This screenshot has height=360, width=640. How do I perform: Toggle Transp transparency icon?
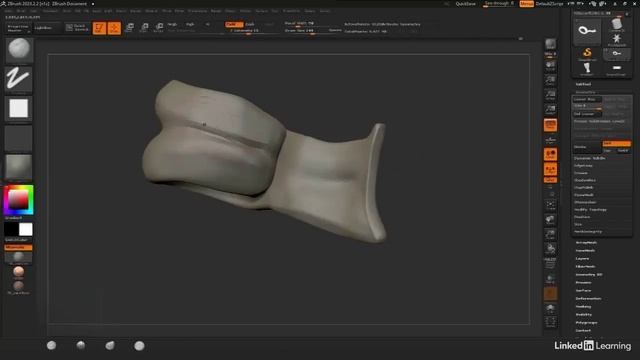pos(550,279)
